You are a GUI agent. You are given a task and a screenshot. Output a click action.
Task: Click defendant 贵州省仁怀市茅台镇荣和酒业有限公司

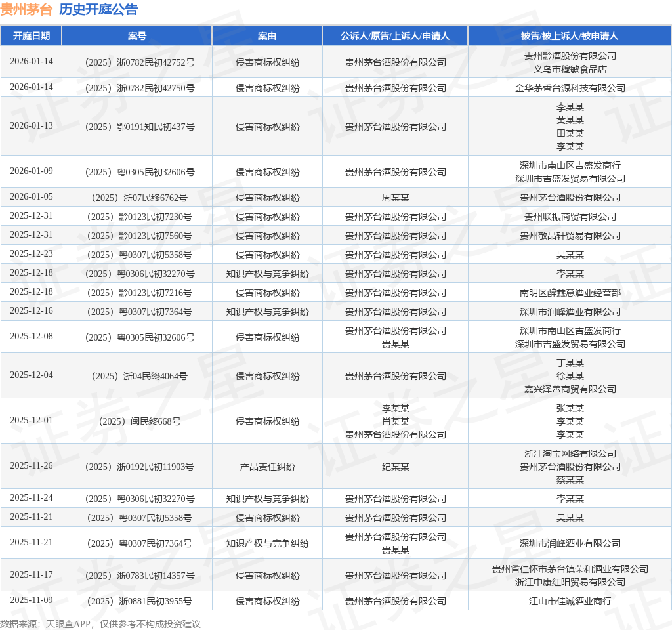570,569
